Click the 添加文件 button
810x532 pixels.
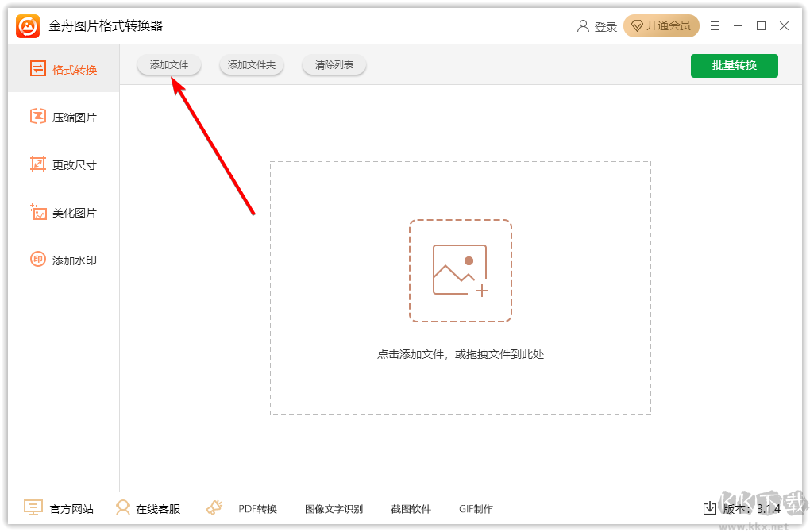click(168, 65)
